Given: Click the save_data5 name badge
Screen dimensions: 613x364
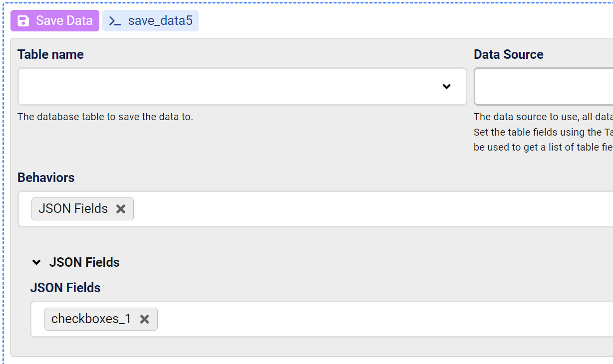Looking at the screenshot, I should (160, 21).
